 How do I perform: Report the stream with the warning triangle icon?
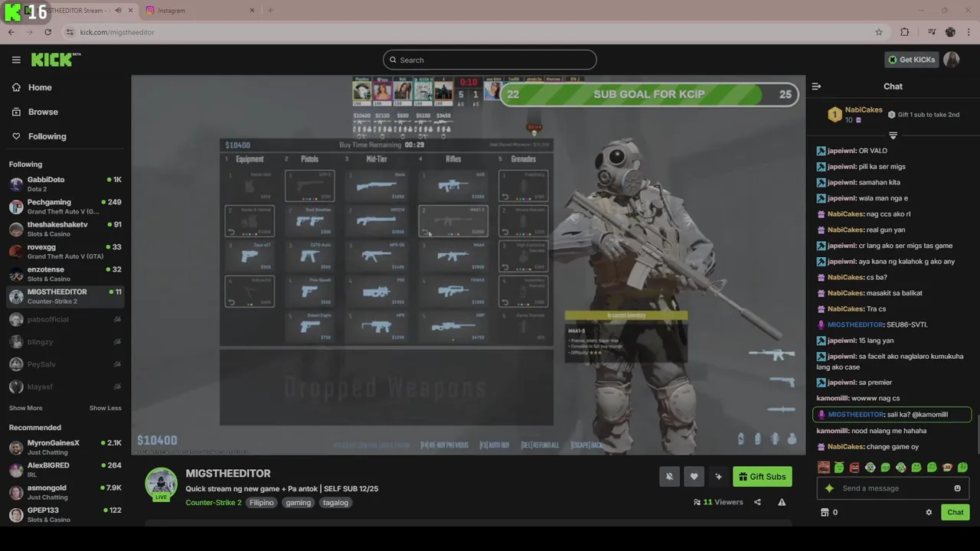click(782, 502)
